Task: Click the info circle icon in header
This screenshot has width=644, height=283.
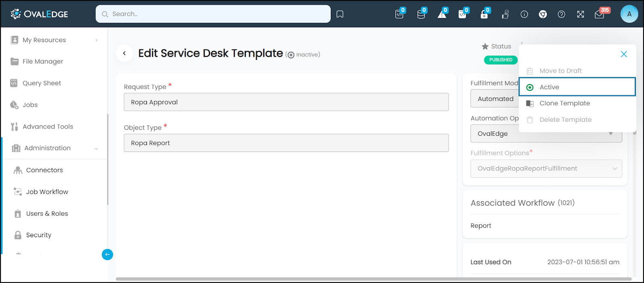Action: click(x=524, y=14)
